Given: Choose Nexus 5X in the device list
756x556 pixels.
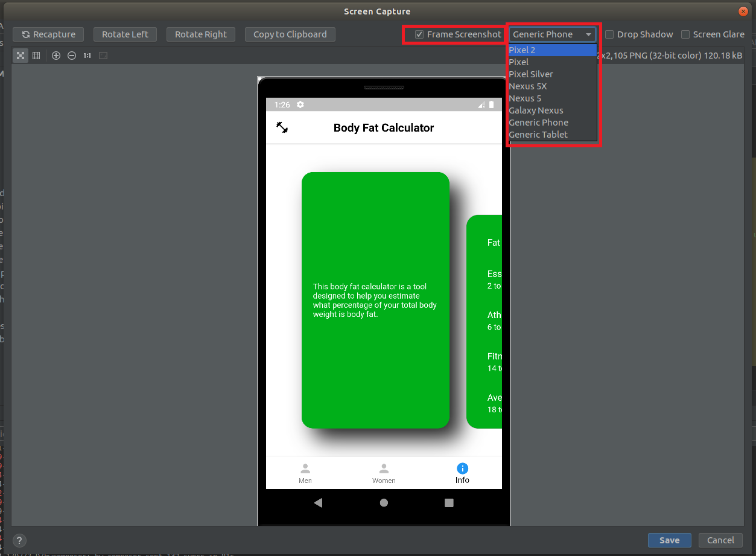Looking at the screenshot, I should pos(527,86).
